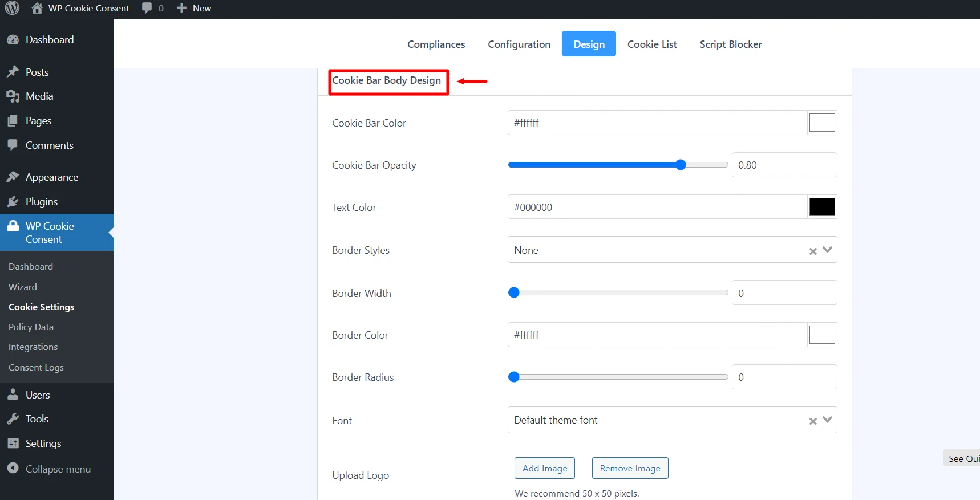Expand the Border Styles dropdown
This screenshot has width=980, height=500.
(828, 250)
